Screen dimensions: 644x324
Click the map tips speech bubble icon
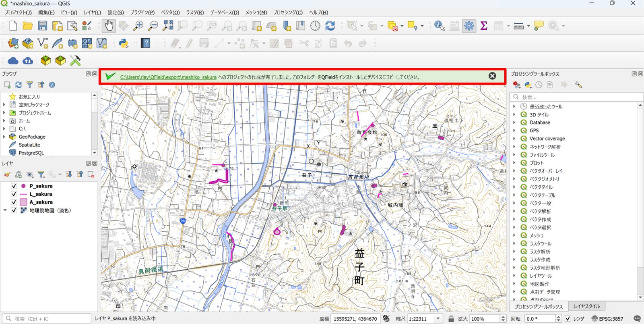click(x=539, y=26)
